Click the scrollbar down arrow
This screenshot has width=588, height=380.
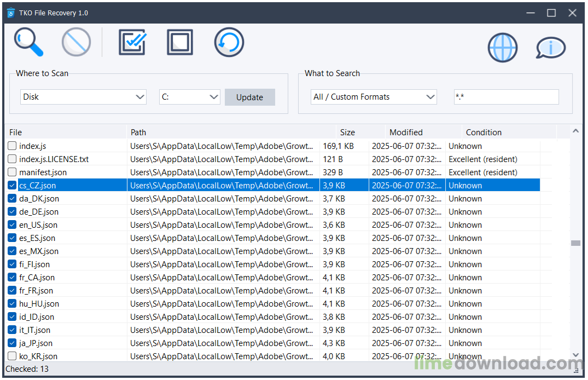tap(575, 355)
